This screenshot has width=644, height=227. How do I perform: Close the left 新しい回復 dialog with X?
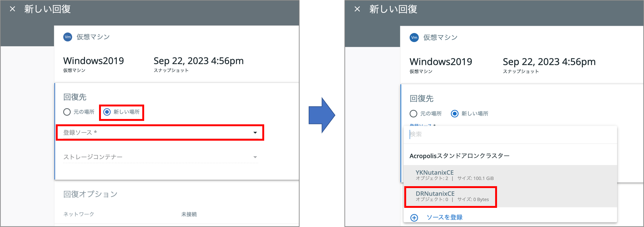13,9
